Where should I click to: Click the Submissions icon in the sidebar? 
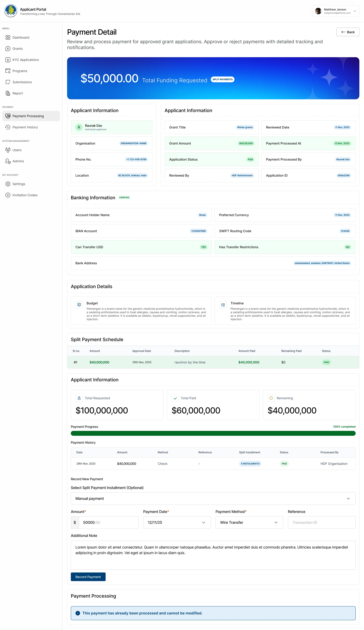[x=8, y=82]
